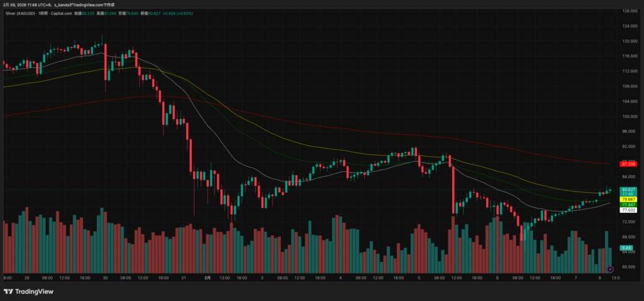This screenshot has width=644, height=301.
Task: Click the purple lightning bolt icon
Action: coord(609,270)
